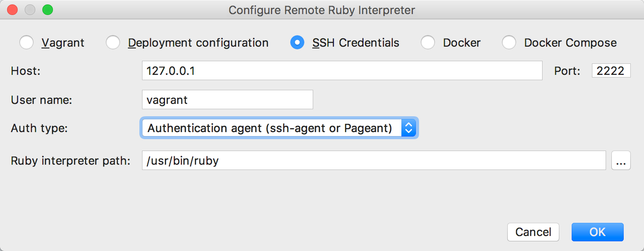Select the Vagrant radio button
644x251 pixels.
click(27, 43)
